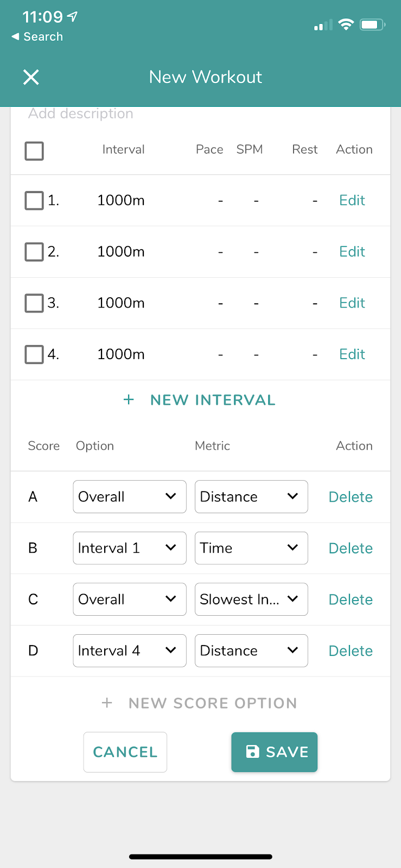Screen dimensions: 401x868
Task: Edit interval 2
Action: click(352, 252)
